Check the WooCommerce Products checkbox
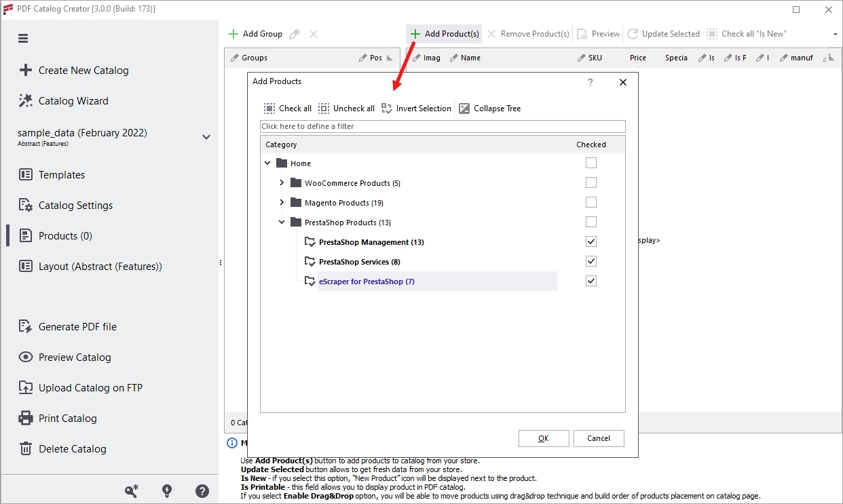Image resolution: width=843 pixels, height=504 pixels. 591,183
